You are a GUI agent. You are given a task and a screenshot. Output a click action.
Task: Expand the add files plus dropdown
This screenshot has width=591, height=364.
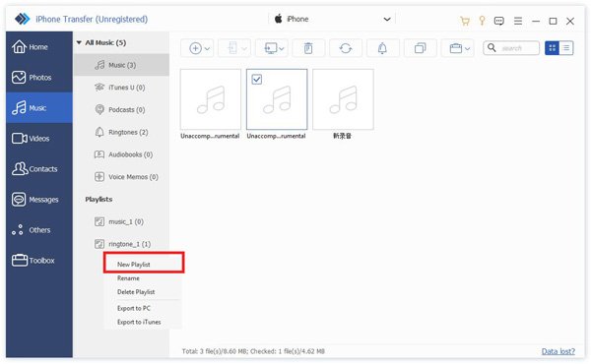(200, 48)
